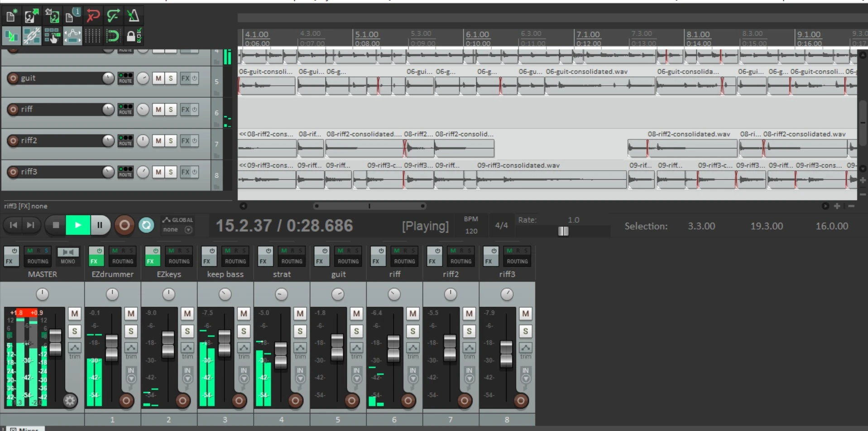Toggle the metronome icon
Image resolution: width=868 pixels, height=431 pixels.
[133, 16]
